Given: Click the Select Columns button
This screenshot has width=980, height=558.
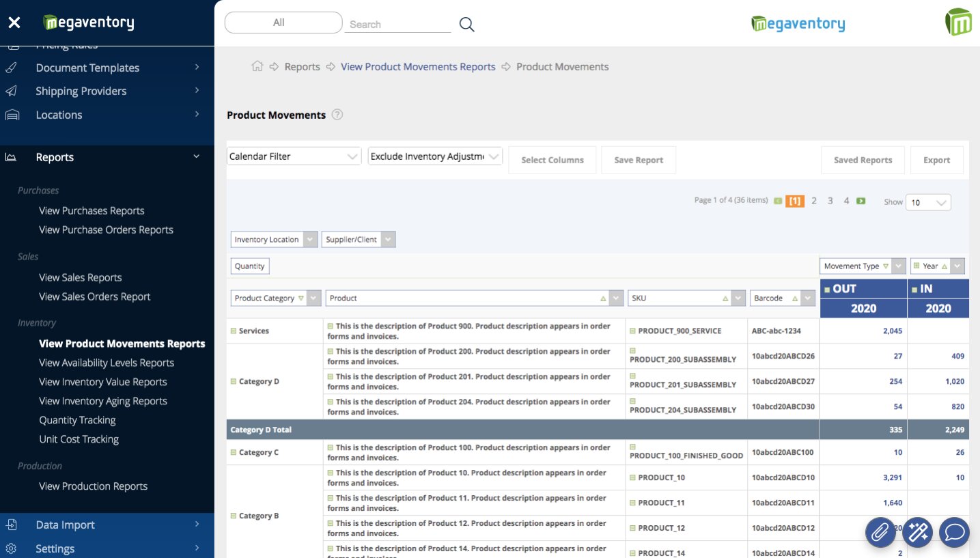Looking at the screenshot, I should (552, 160).
